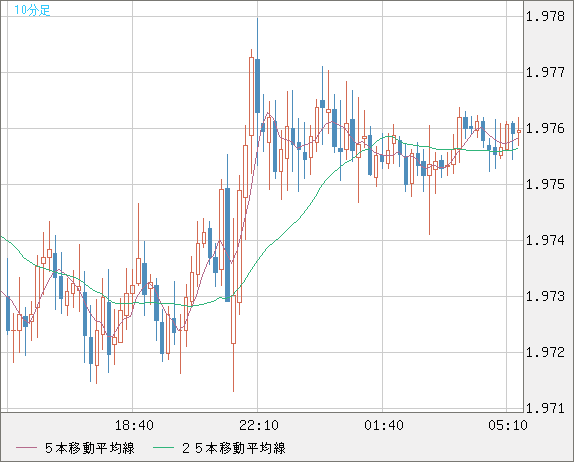Click the 05:10 time axis label

[x=508, y=425]
